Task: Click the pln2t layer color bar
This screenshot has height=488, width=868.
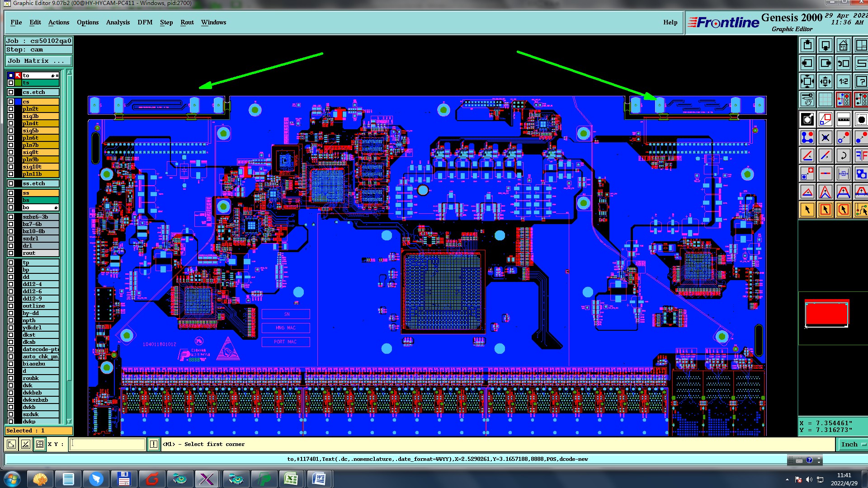Action: coord(40,109)
